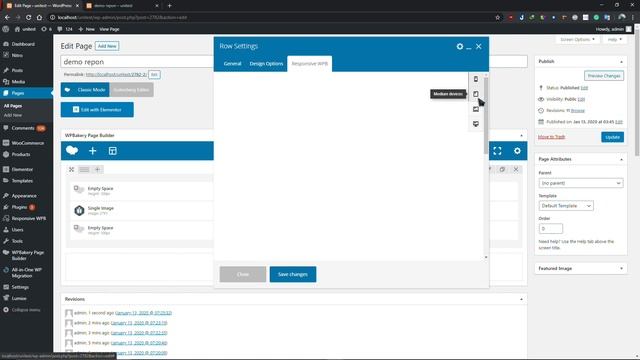640x360 pixels.
Task: Collapse the Page Attributes panel
Action: coord(621,160)
